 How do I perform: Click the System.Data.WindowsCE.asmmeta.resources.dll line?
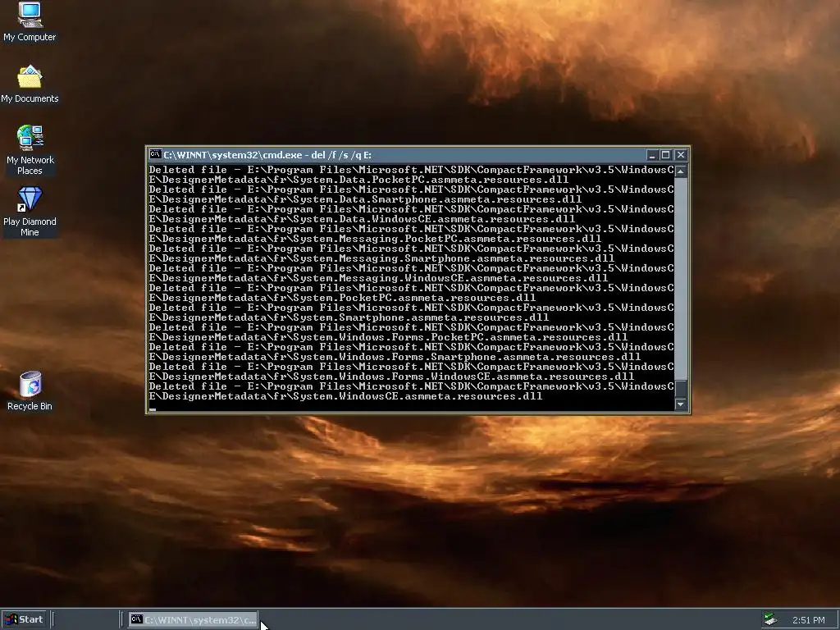pos(362,219)
